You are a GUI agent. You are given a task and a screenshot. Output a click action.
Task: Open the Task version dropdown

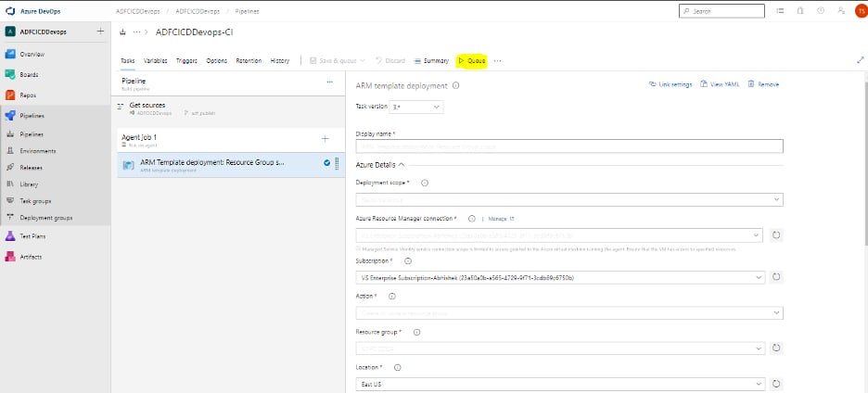[x=416, y=107]
